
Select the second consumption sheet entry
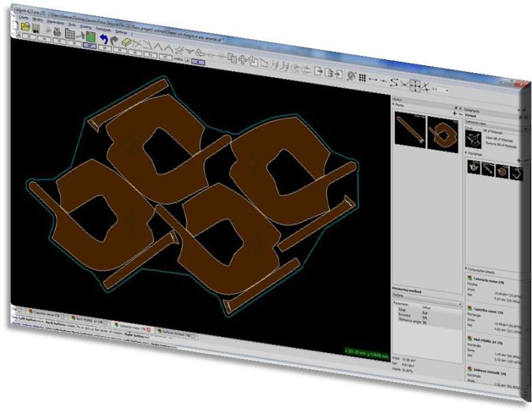pyautogui.click(x=494, y=318)
